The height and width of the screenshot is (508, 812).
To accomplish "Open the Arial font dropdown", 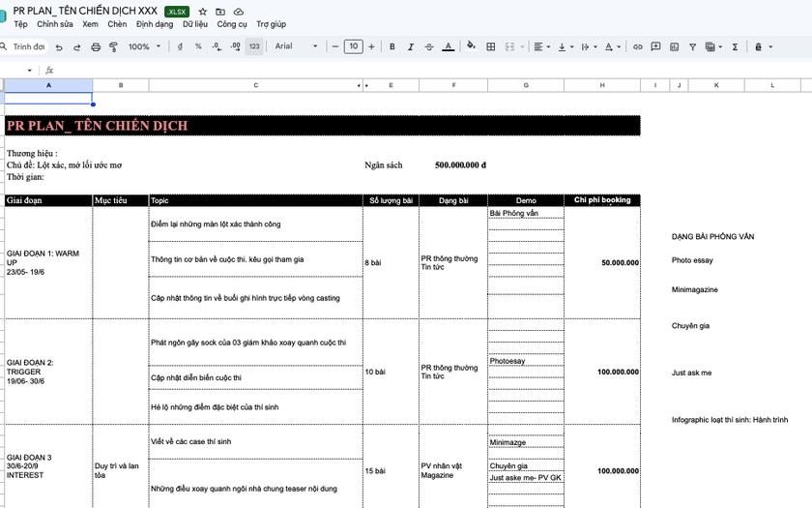I will tap(296, 46).
